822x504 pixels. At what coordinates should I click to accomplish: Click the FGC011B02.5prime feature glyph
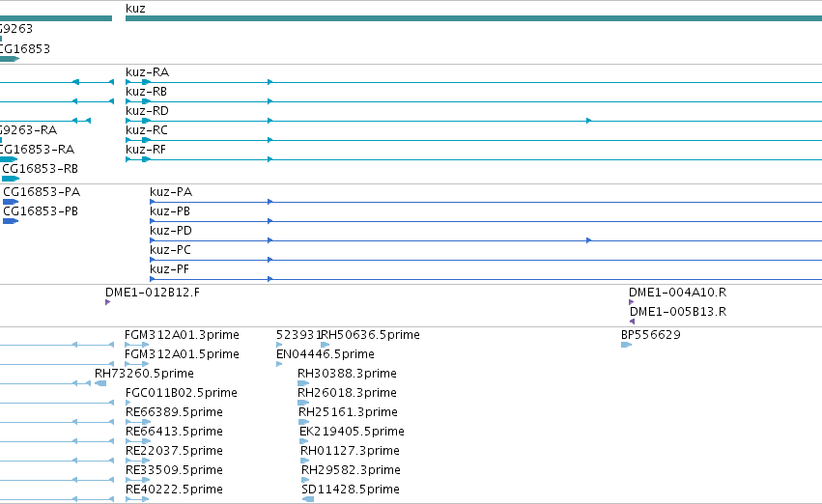[x=128, y=403]
